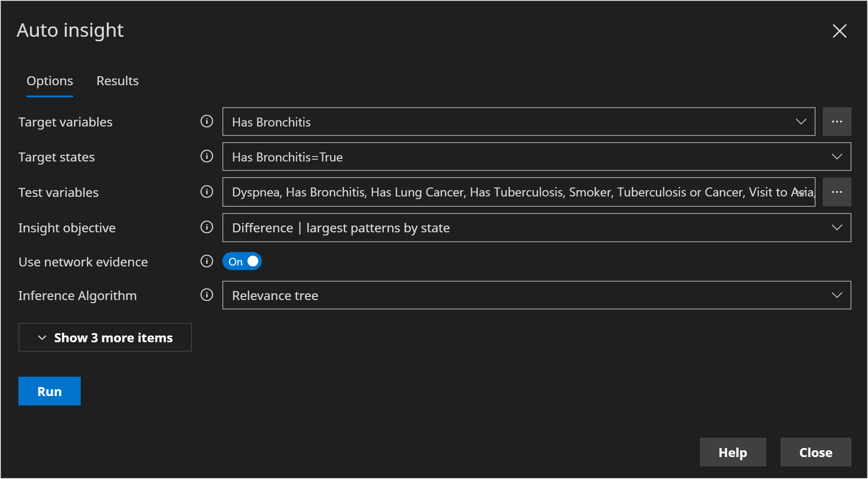Open ellipsis button next to Test variables

(x=837, y=192)
